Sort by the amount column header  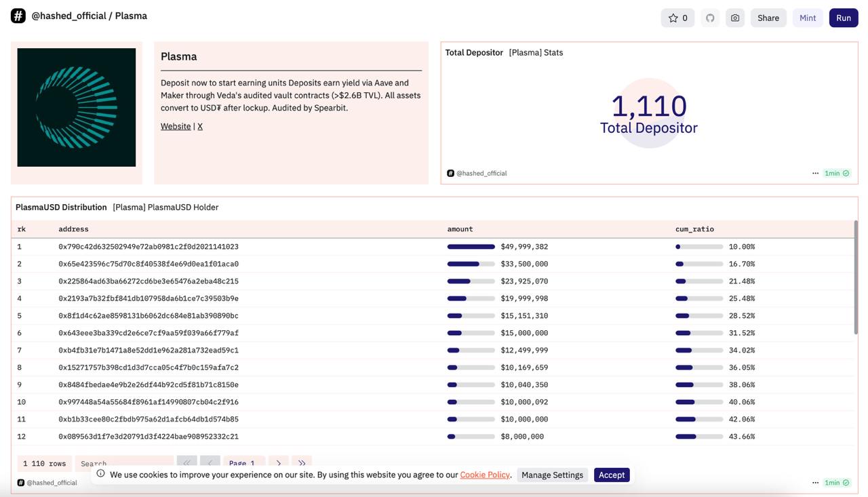point(460,229)
